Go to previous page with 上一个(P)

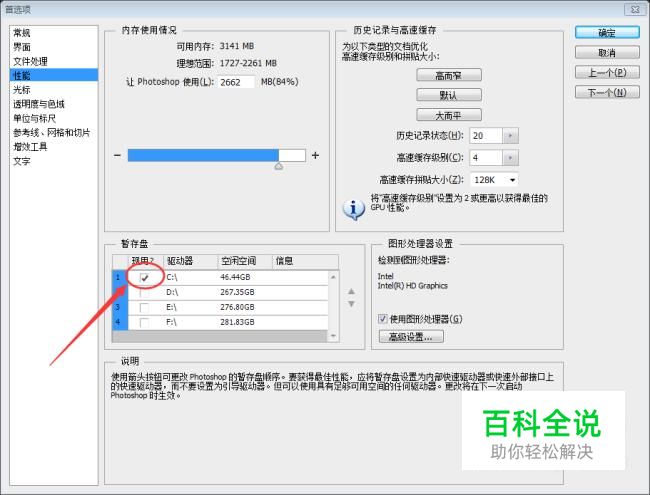click(607, 73)
